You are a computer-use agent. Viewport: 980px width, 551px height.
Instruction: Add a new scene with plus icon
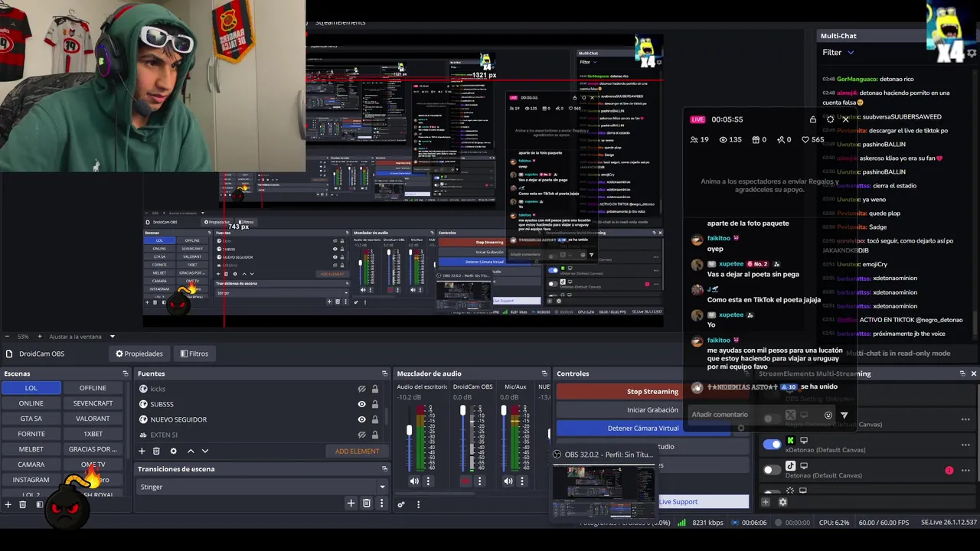(x=8, y=504)
